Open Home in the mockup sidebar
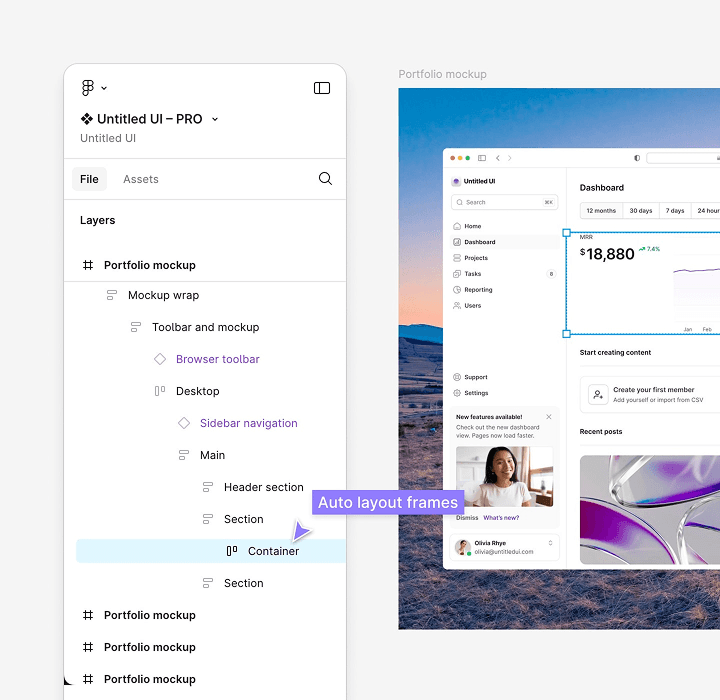This screenshot has width=720, height=700. (505, 226)
